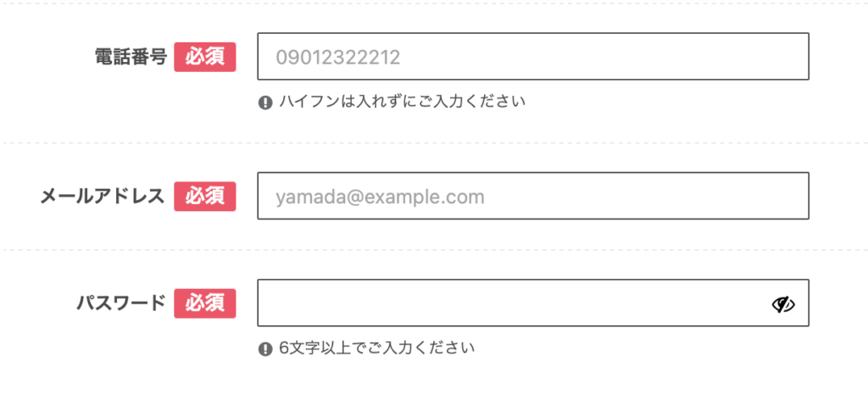Click the メールアドレス field label

103,197
